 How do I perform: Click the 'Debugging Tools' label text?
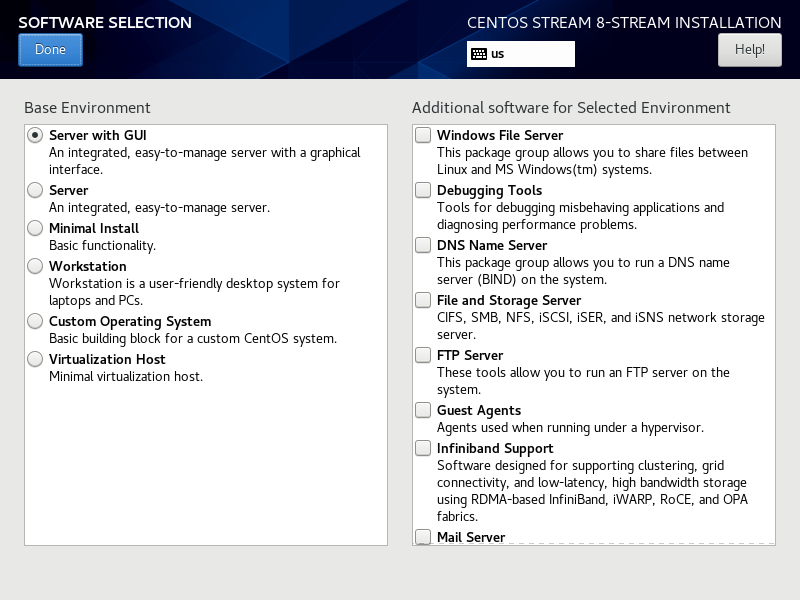pos(489,191)
